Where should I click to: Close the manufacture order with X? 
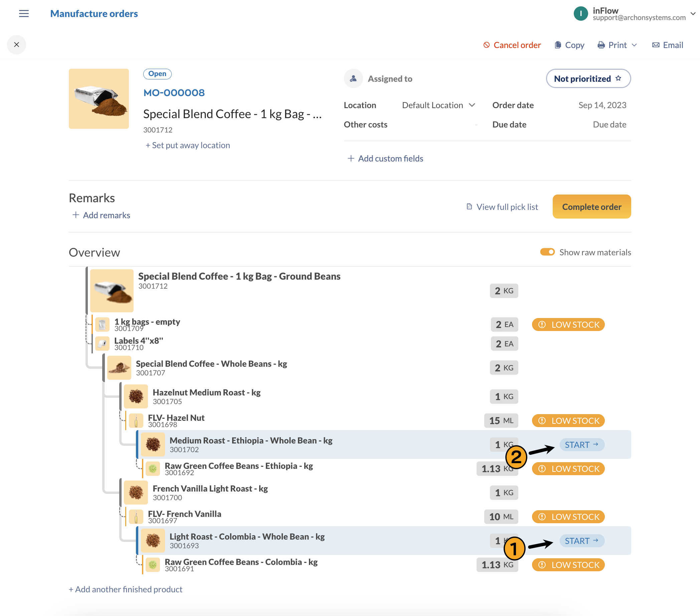(x=16, y=45)
